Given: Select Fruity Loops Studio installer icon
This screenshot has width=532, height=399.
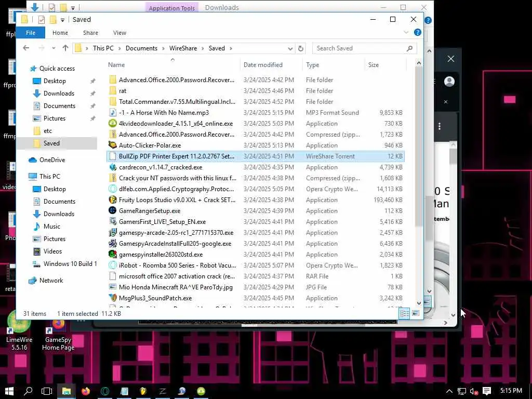Looking at the screenshot, I should (113, 200).
